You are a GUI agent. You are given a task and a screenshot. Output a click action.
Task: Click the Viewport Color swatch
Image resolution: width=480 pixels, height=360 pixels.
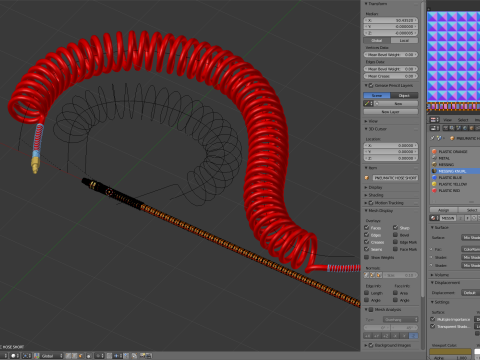[x=450, y=352]
